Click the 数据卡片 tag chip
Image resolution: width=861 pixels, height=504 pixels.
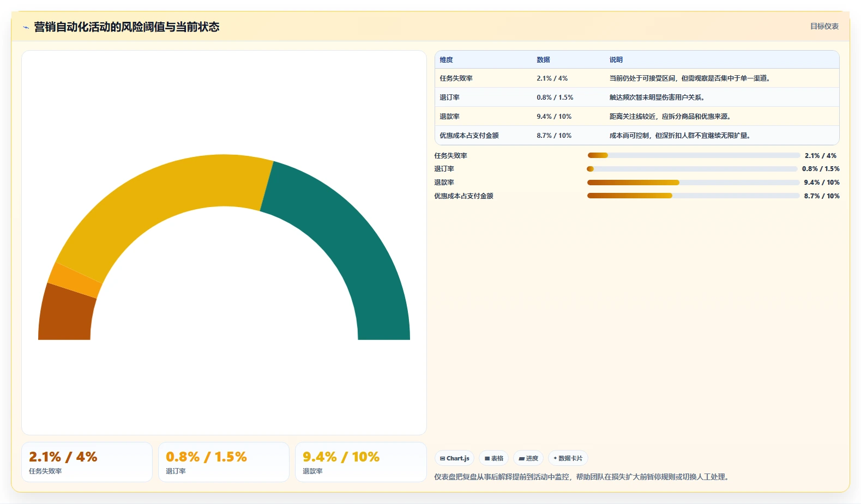tap(568, 458)
